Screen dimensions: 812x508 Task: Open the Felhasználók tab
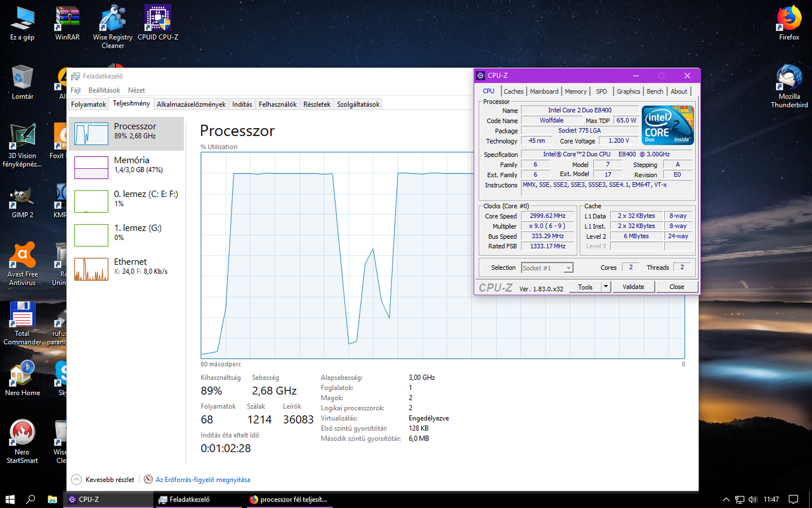(278, 104)
